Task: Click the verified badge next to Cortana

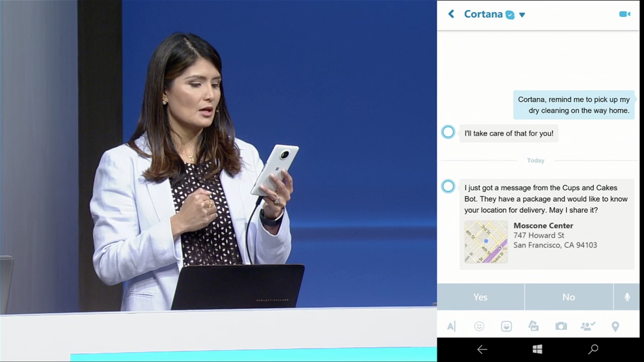Action: pyautogui.click(x=510, y=15)
